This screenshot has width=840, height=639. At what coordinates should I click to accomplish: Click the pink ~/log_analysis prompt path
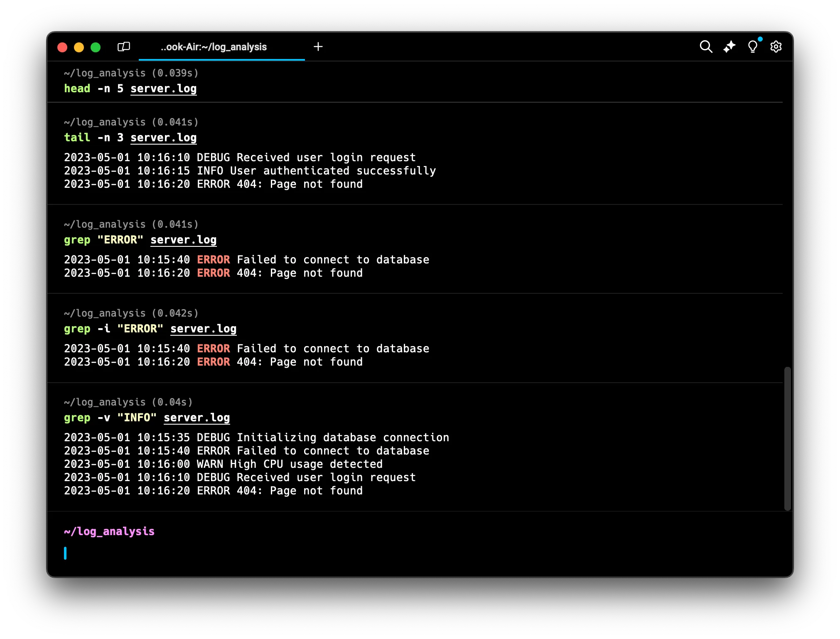pos(109,531)
